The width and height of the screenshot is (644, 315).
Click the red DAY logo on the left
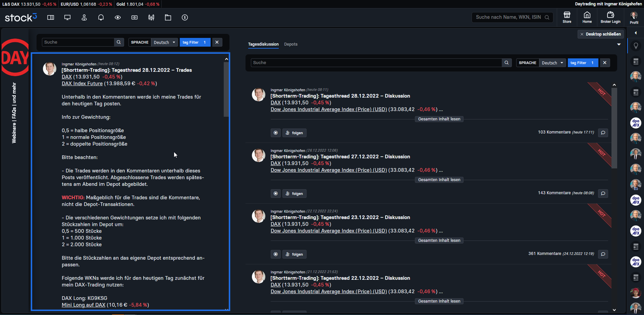15,57
